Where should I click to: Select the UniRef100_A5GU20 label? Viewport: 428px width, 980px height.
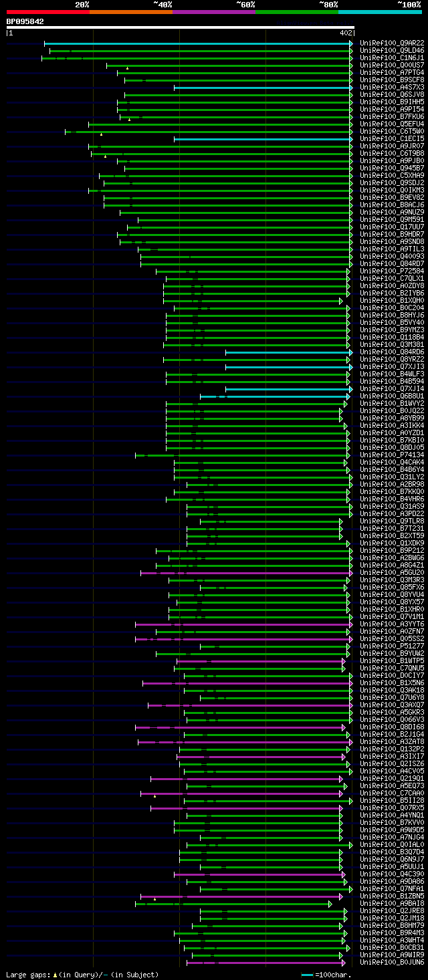point(392,572)
